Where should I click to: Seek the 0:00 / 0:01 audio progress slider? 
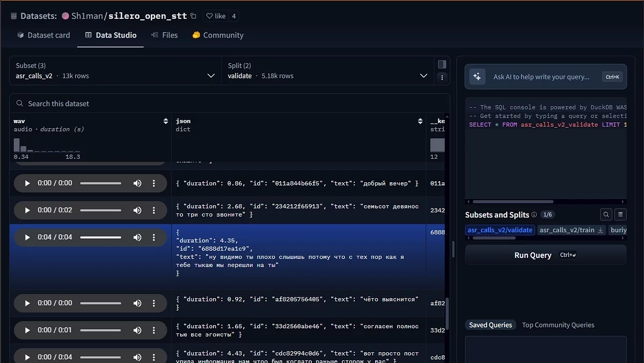click(x=100, y=330)
